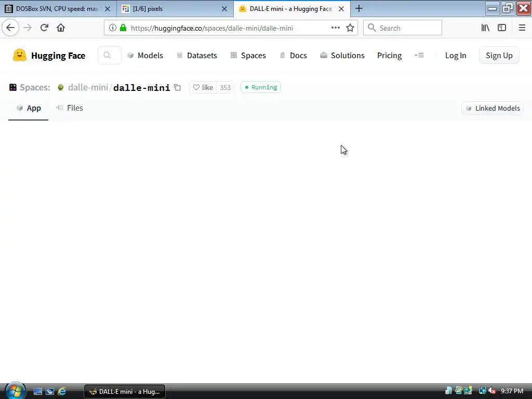Screen dimensions: 532x399
Task: Click the Sign Up button
Action: [499, 55]
